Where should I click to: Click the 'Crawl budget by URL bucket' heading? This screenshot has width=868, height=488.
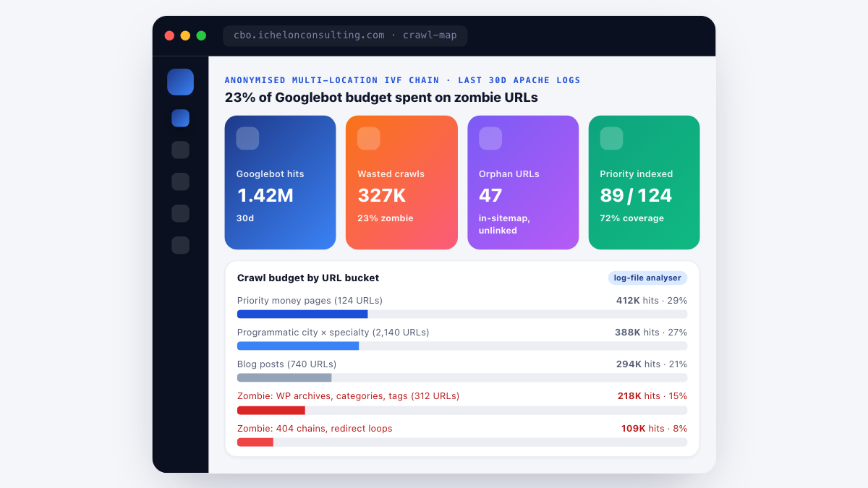click(x=308, y=278)
